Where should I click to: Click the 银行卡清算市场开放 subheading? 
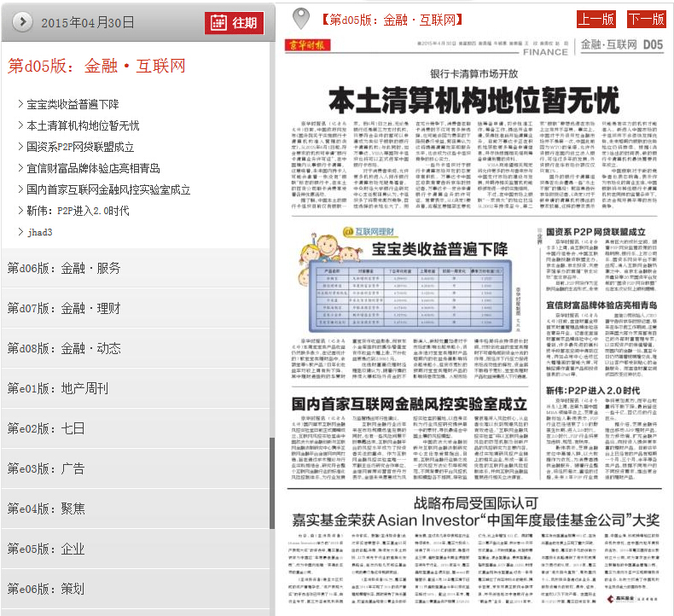474,74
